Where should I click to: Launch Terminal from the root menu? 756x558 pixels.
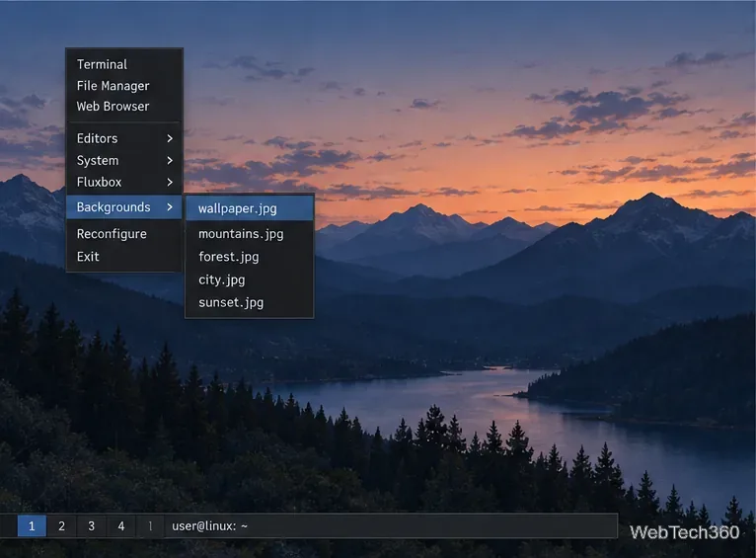click(x=124, y=64)
